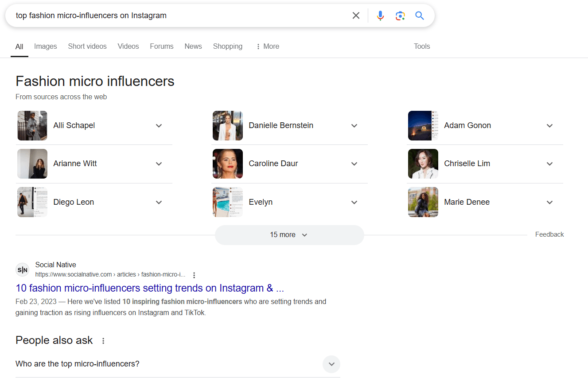Show 15 more fashion micro influencers
The height and width of the screenshot is (378, 588).
click(x=289, y=235)
